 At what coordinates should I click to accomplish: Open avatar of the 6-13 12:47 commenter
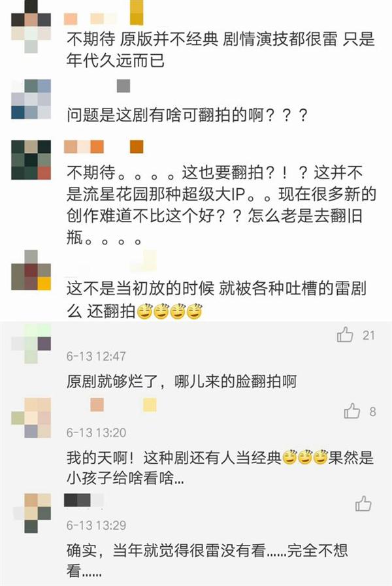(31, 344)
